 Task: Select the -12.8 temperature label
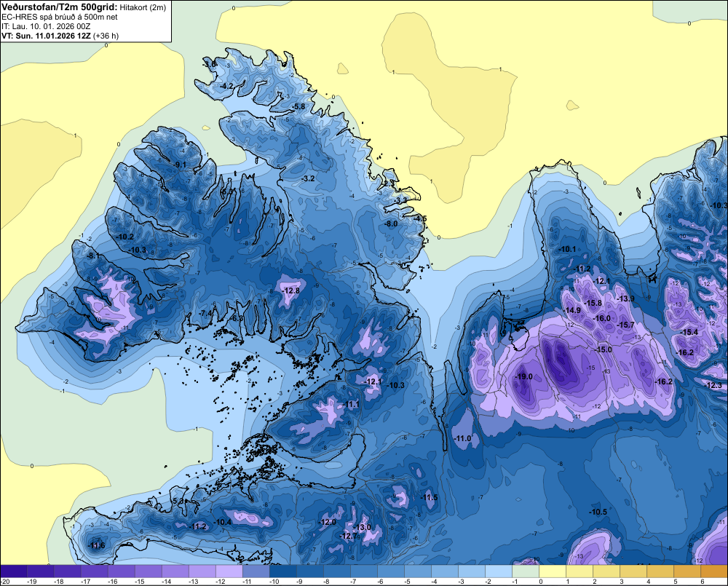(291, 290)
